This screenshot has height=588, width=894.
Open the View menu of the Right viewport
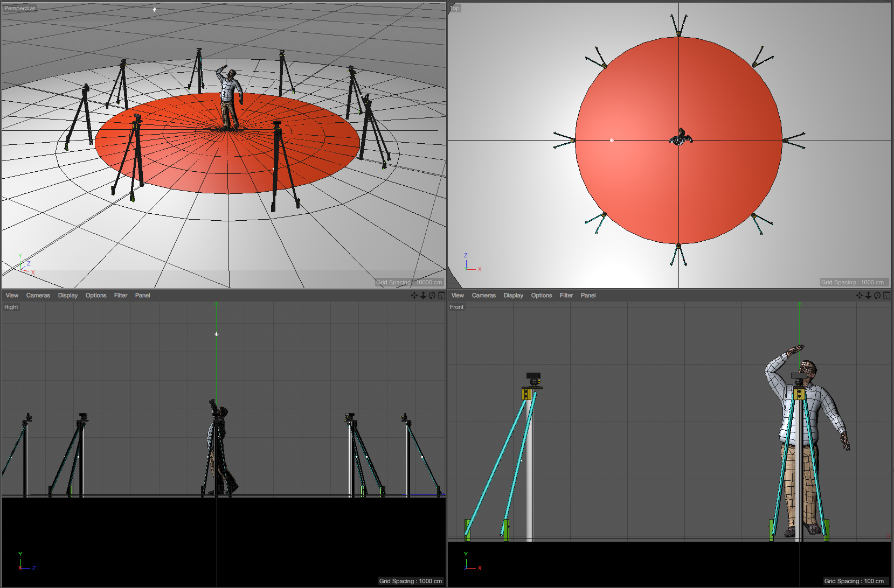coord(12,295)
